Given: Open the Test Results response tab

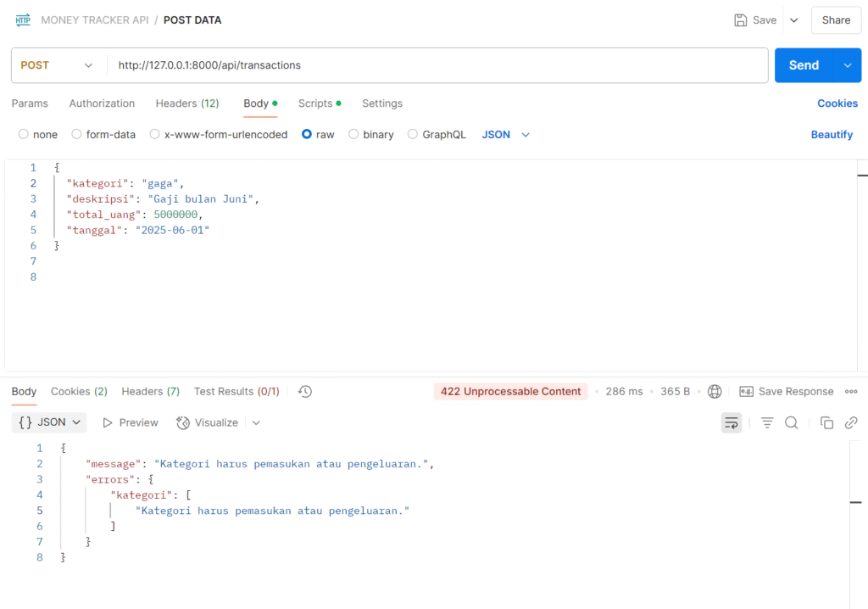Looking at the screenshot, I should coord(236,392).
